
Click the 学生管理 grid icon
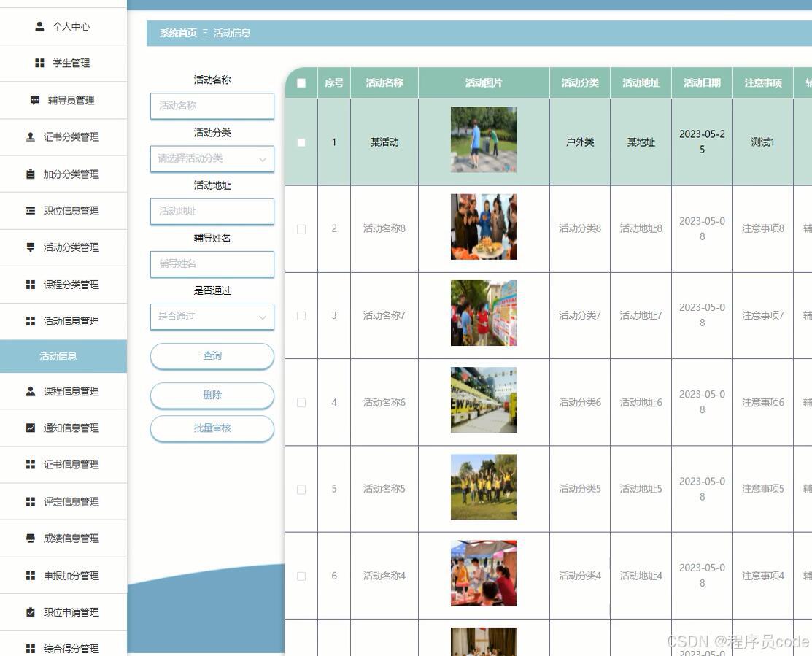[x=39, y=63]
